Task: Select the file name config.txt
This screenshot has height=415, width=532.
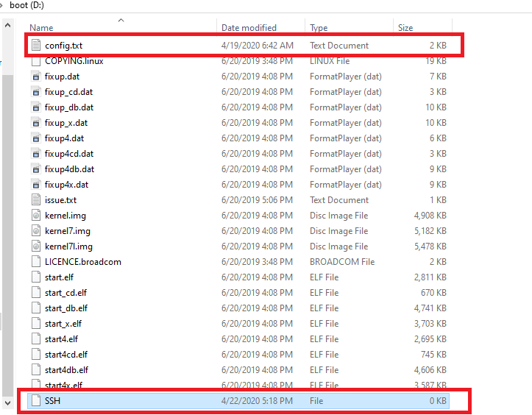Action: (x=63, y=46)
